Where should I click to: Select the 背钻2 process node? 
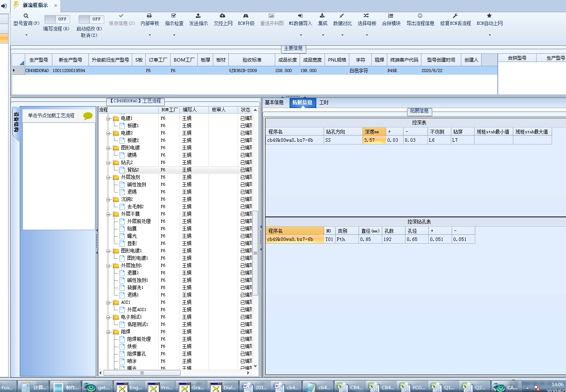133,170
